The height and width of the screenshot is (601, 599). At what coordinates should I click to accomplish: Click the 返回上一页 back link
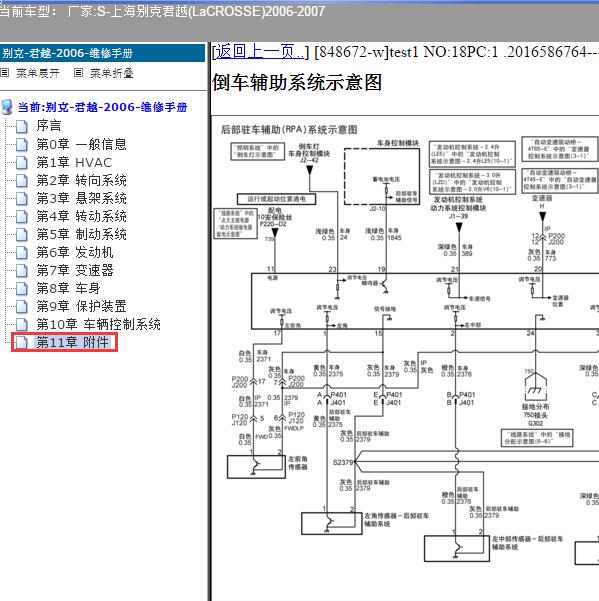pyautogui.click(x=261, y=52)
